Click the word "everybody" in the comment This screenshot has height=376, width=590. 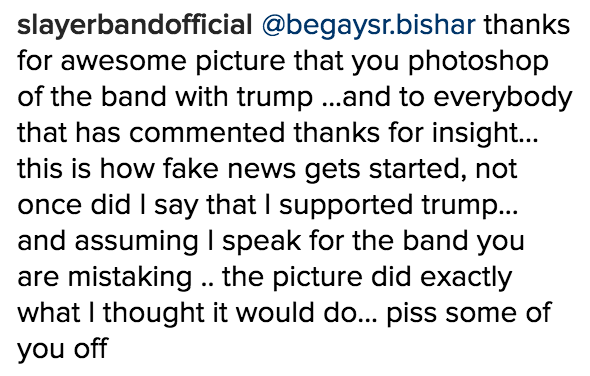coord(503,99)
